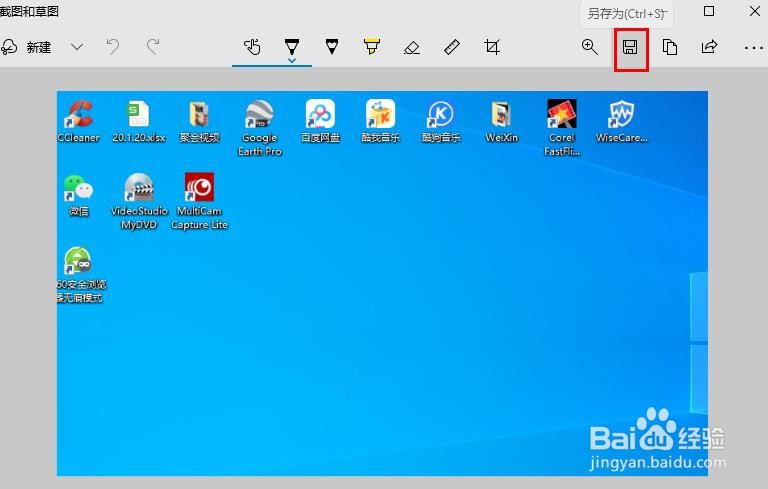Copy the snip to clipboard
Image resolution: width=768 pixels, height=489 pixels.
[670, 47]
